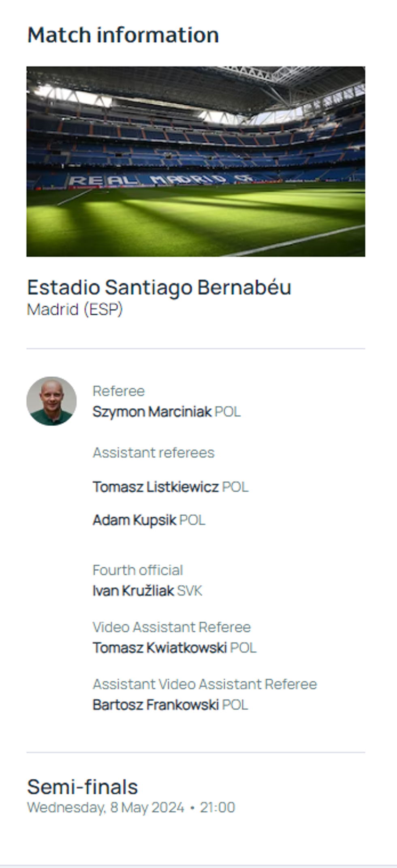
Task: Select VAR Tomasz Kwiatkowski
Action: (x=160, y=647)
